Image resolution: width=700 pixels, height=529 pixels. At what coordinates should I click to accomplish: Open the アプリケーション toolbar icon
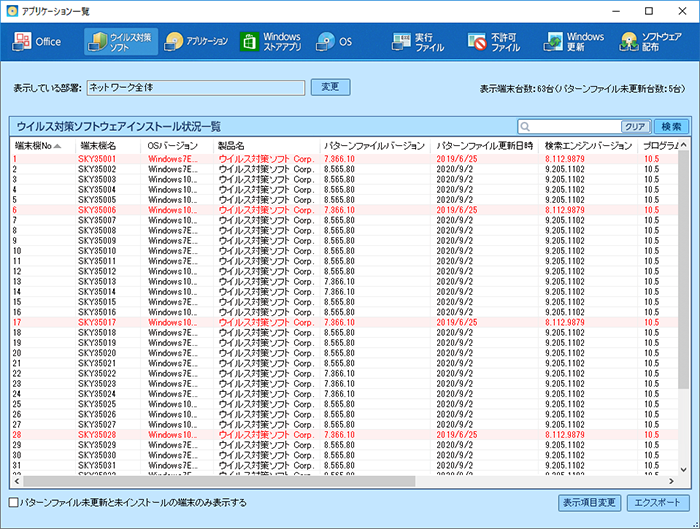coord(196,42)
